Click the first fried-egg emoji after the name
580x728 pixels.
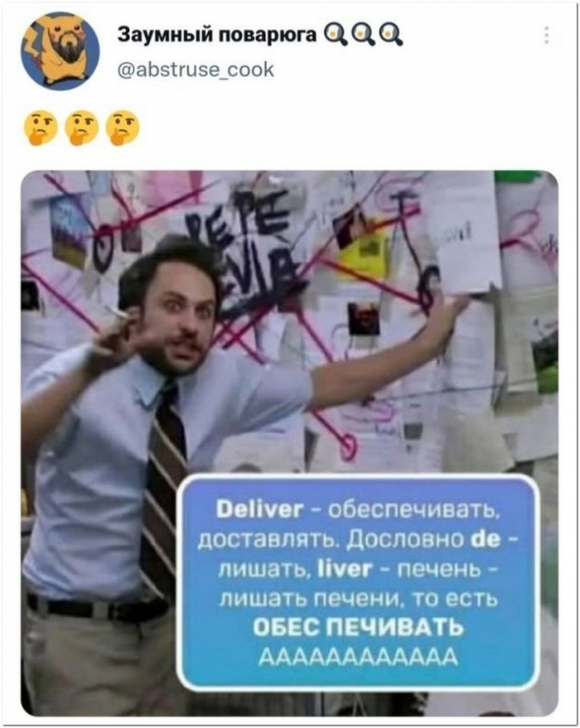[x=336, y=35]
